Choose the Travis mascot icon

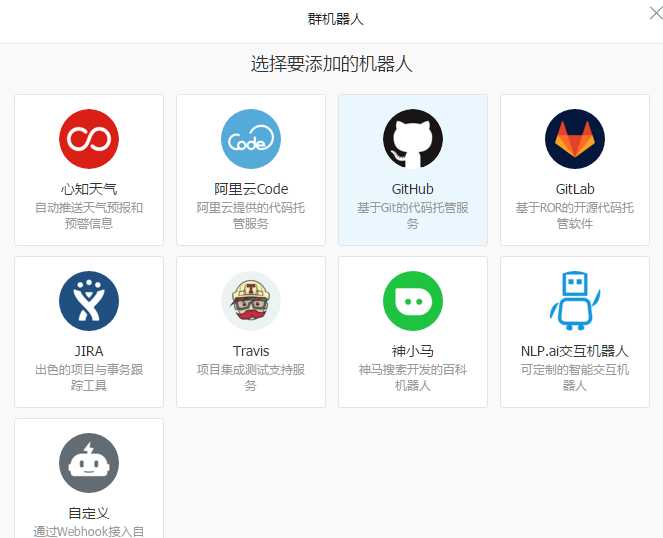(x=251, y=301)
